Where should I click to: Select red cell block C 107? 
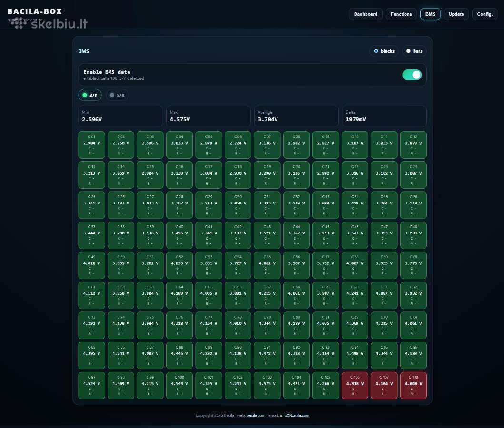coord(384,386)
